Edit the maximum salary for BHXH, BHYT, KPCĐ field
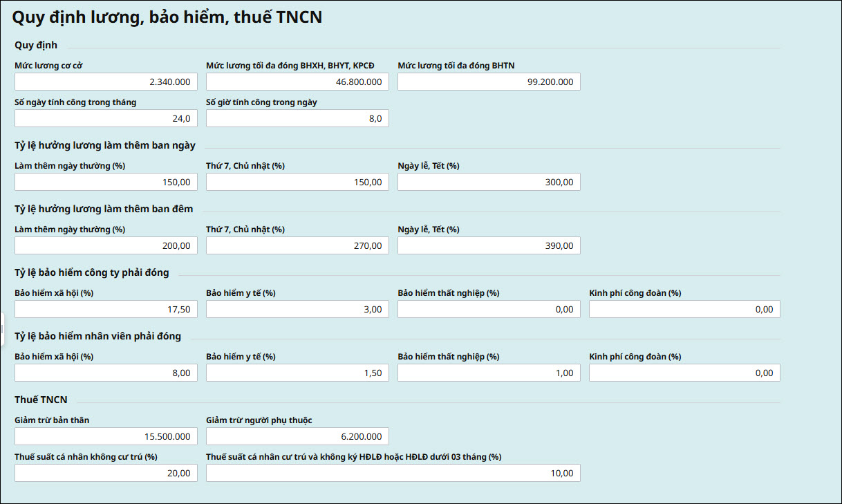Image resolution: width=842 pixels, height=504 pixels. click(297, 82)
